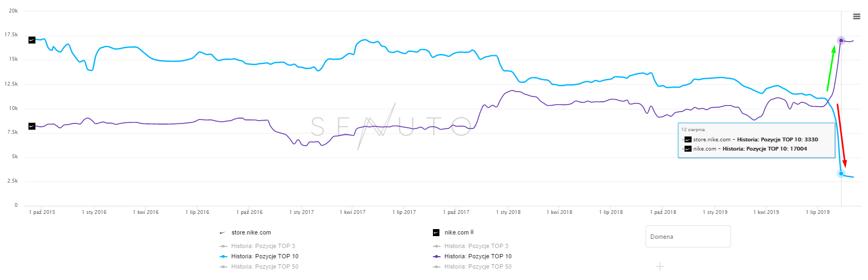Click the plus icon to add domain
Screen dimensions: 868x280
(x=660, y=266)
